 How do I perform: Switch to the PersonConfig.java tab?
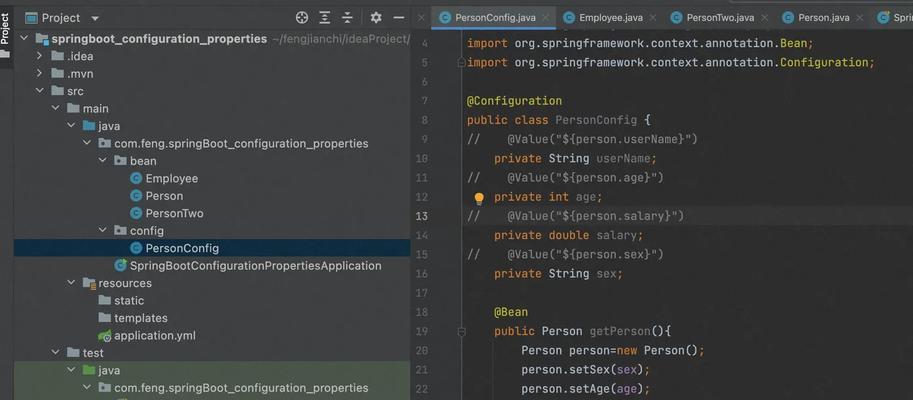pyautogui.click(x=495, y=18)
